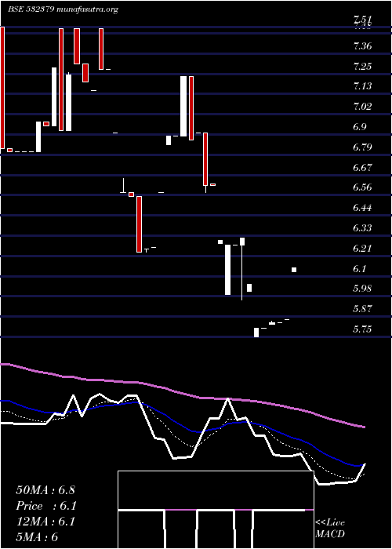This screenshot has width=392, height=549.
Task: Click the 6.33 price axis label
Action: click(362, 228)
